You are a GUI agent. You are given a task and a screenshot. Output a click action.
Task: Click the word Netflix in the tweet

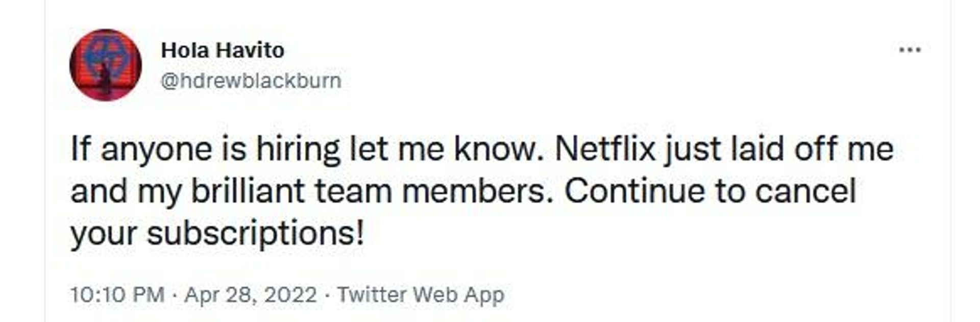click(605, 149)
